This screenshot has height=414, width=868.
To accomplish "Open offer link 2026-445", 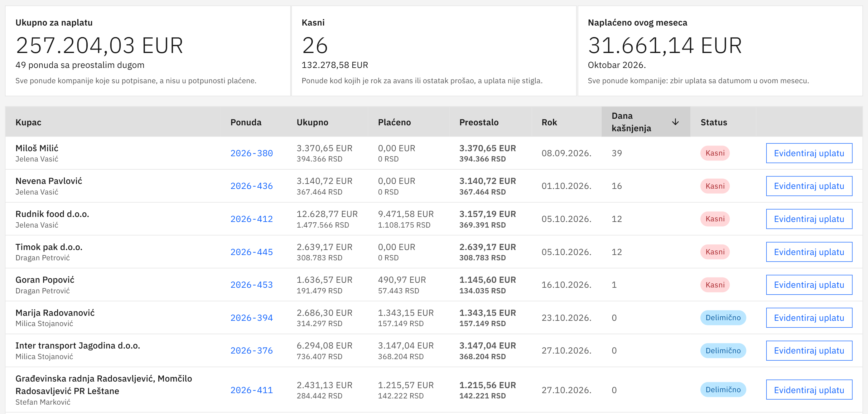I will pyautogui.click(x=251, y=252).
